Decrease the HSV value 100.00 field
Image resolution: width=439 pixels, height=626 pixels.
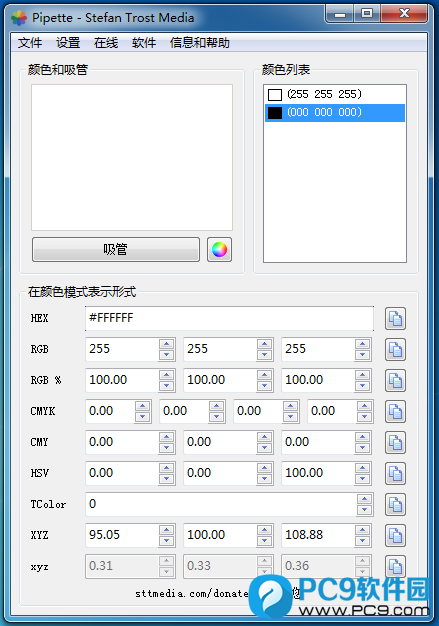point(362,479)
